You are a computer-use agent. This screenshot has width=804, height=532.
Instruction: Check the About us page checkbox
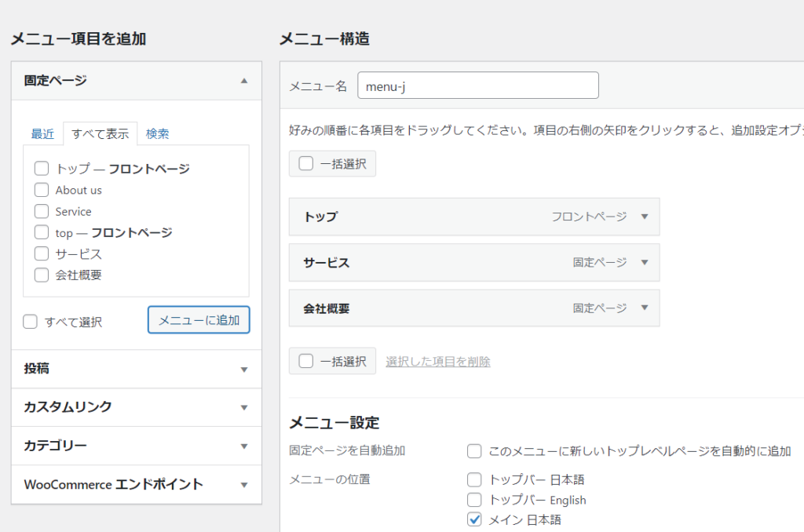tap(42, 190)
